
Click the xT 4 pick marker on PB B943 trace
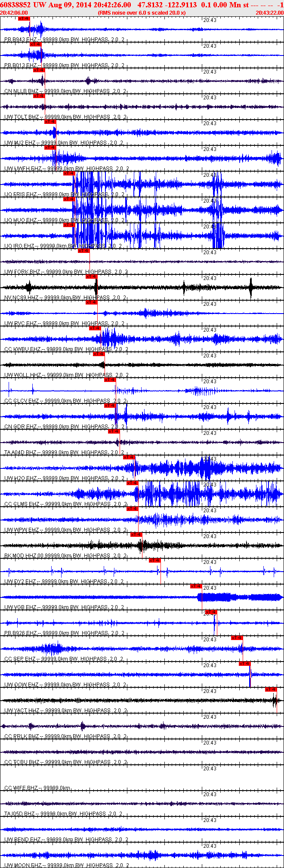24,18
